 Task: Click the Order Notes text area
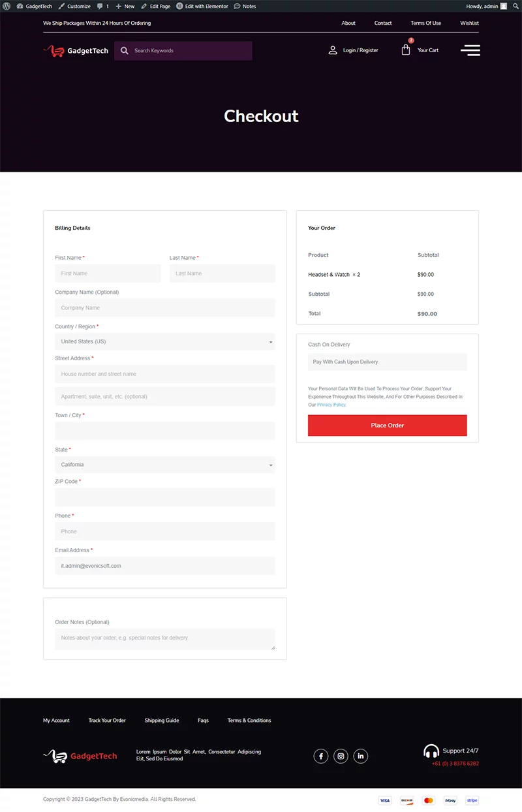tap(164, 639)
